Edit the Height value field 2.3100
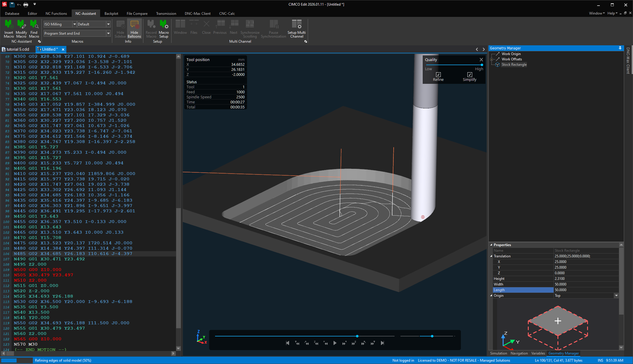 click(x=586, y=279)
